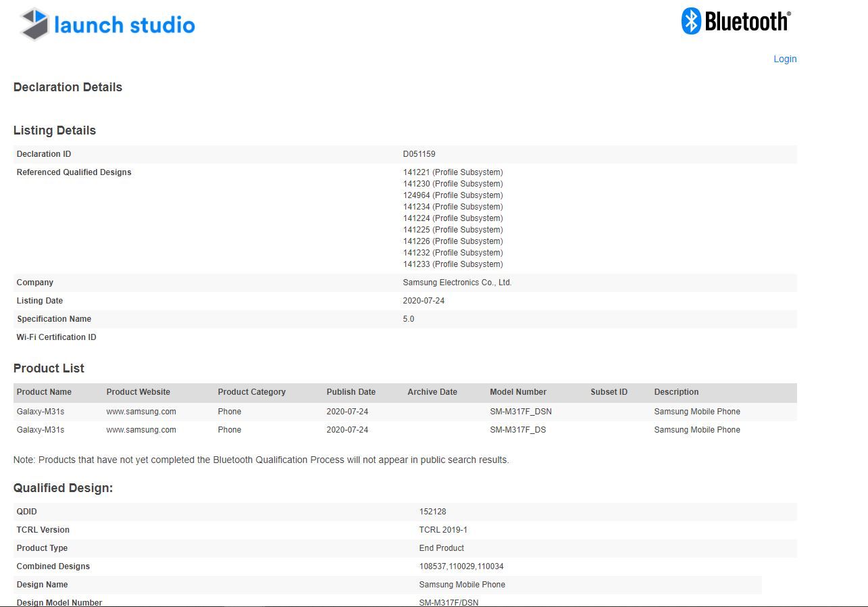Select QDID value 152128
The height and width of the screenshot is (607, 868).
tap(433, 512)
